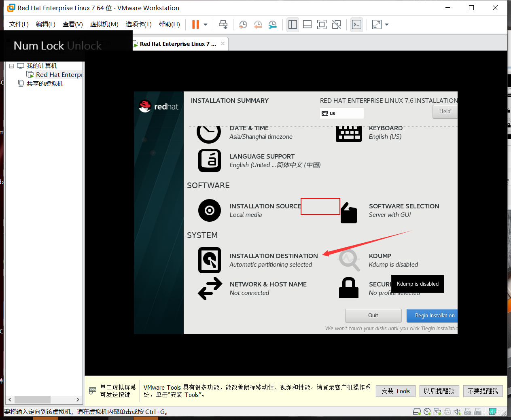Toggle the console view icon
Viewport: 511px width, 420px height.
click(x=356, y=25)
